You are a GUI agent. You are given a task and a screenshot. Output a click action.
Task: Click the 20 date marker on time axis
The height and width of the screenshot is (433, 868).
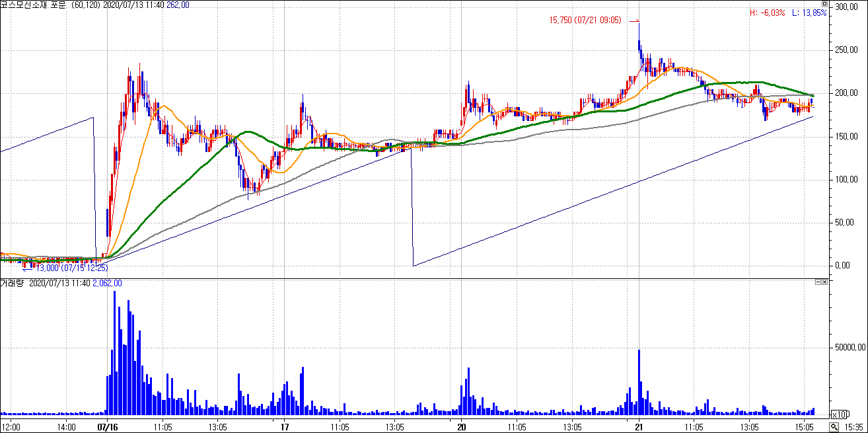461,427
